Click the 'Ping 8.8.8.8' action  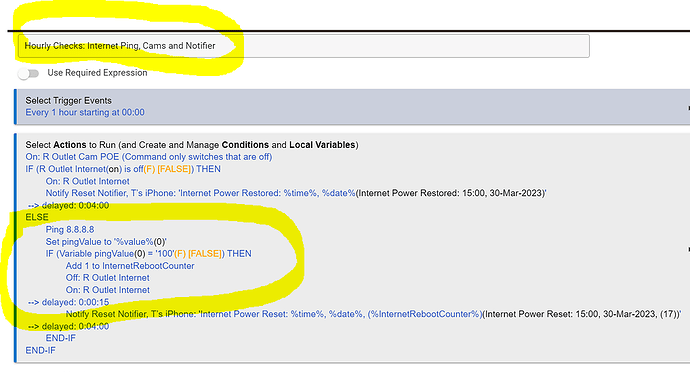70,230
